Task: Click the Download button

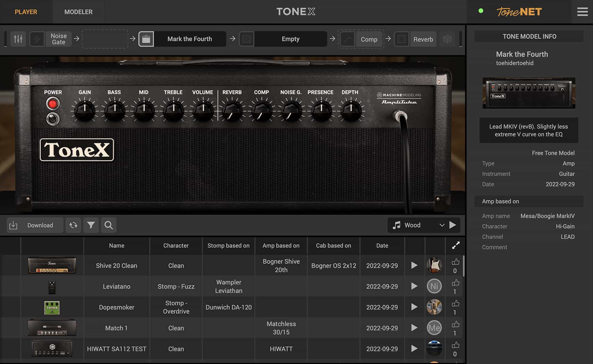Action: coord(35,225)
